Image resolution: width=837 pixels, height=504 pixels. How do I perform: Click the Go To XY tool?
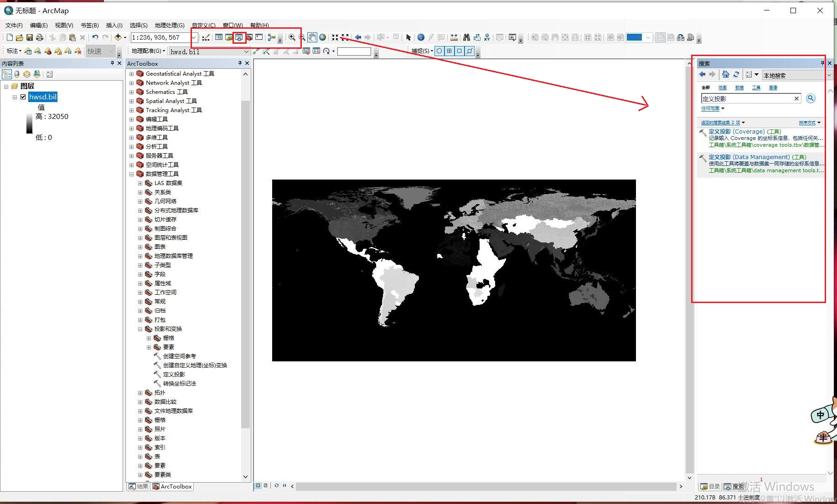(487, 37)
